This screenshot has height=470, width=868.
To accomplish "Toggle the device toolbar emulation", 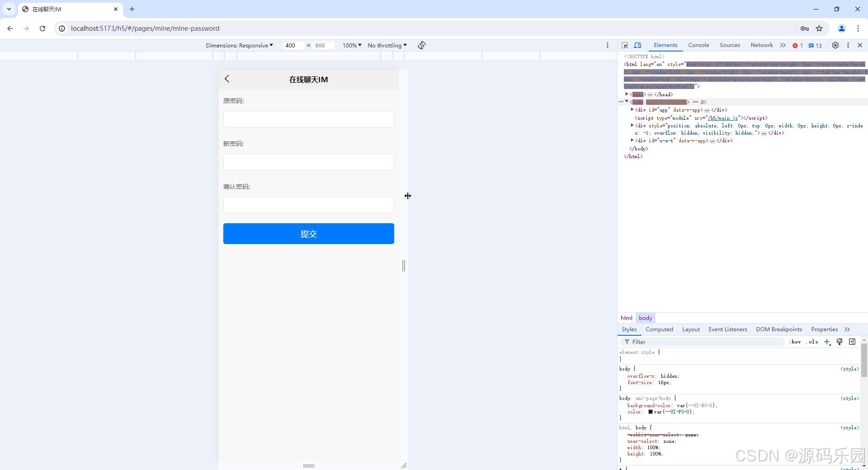I will tap(638, 45).
